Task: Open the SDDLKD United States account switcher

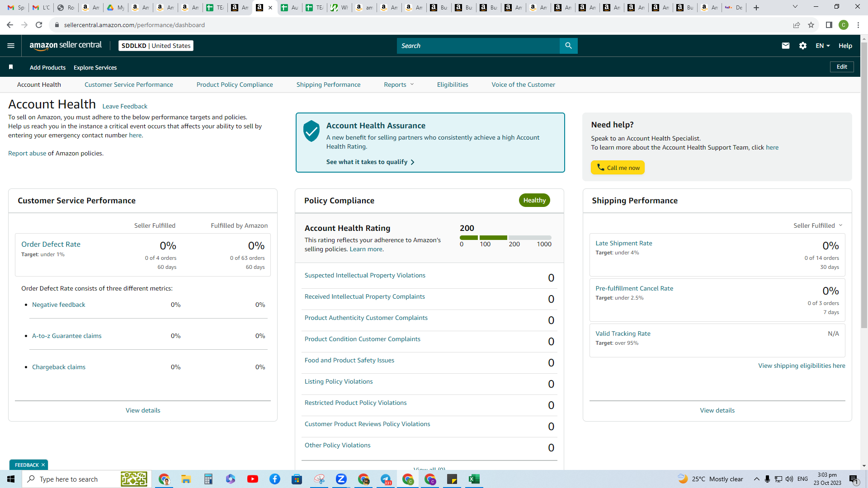Action: coord(156,46)
